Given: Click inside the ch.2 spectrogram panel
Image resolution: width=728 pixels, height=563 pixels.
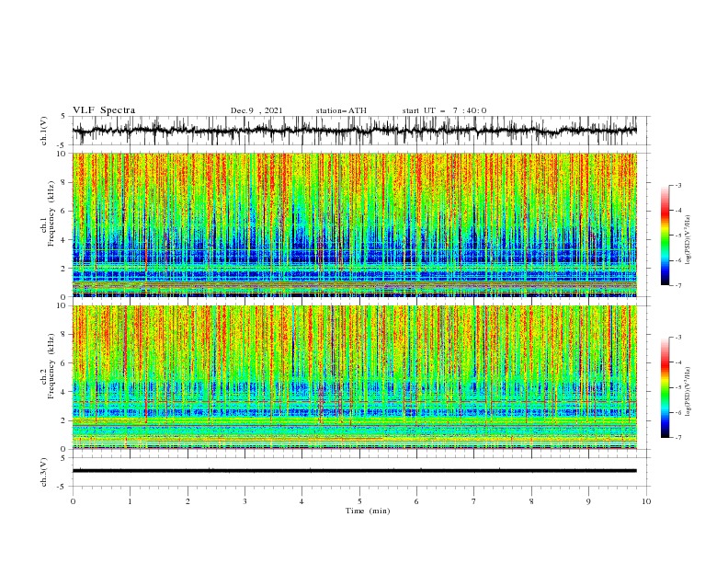Looking at the screenshot, I should click(x=355, y=377).
